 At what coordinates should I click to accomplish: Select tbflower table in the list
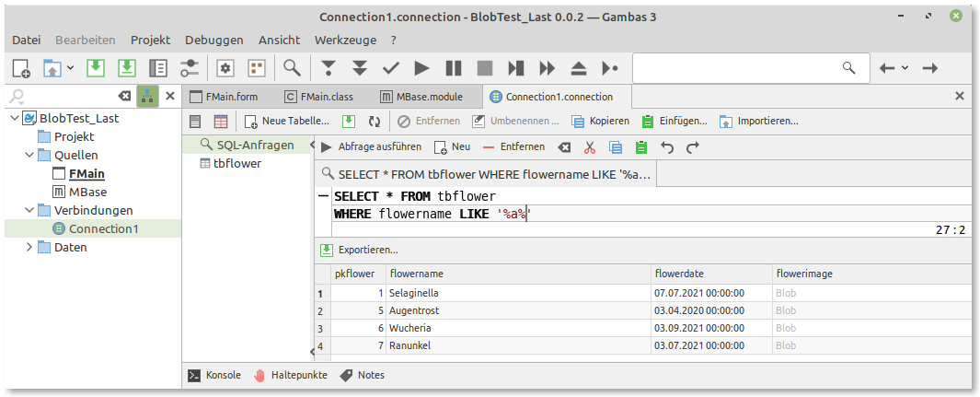point(236,163)
